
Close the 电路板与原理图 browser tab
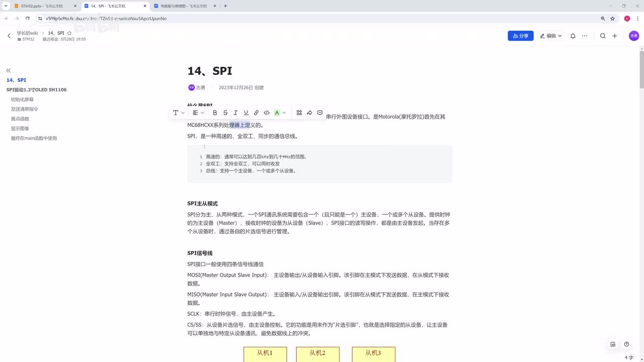click(x=214, y=6)
